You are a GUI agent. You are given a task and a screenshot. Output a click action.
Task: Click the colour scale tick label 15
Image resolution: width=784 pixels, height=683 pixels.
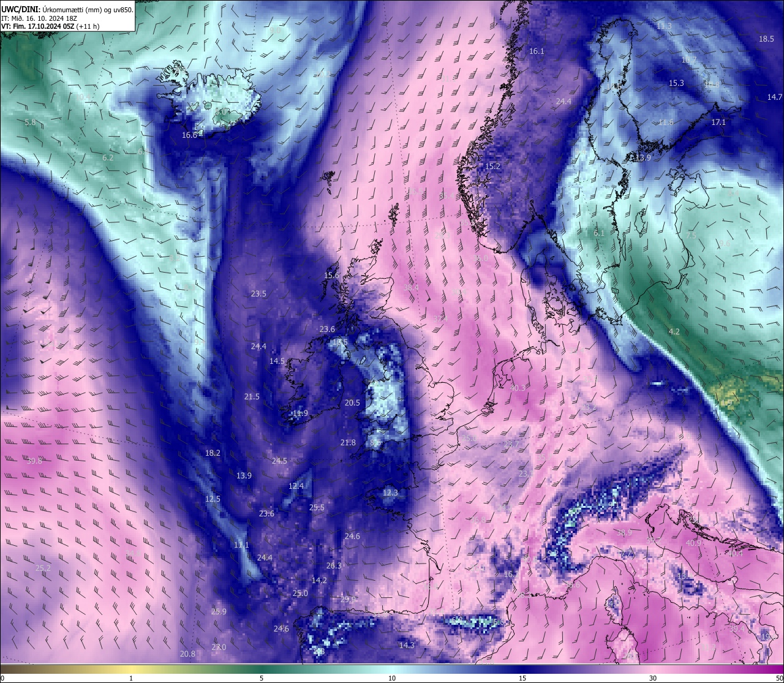click(x=522, y=678)
